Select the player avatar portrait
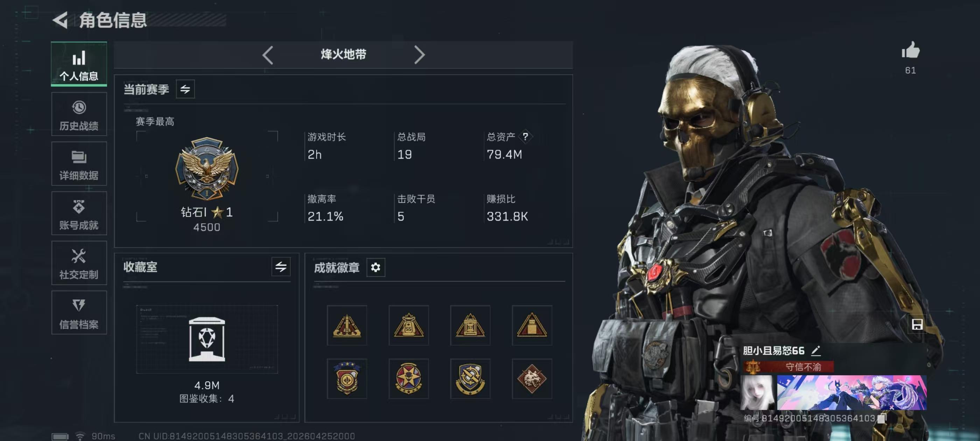The image size is (980, 441). (x=757, y=393)
